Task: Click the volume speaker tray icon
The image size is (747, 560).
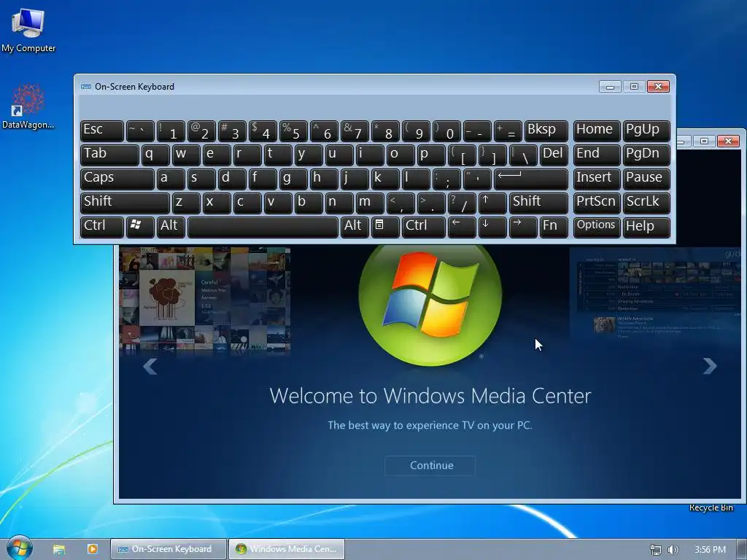Action: [x=673, y=550]
